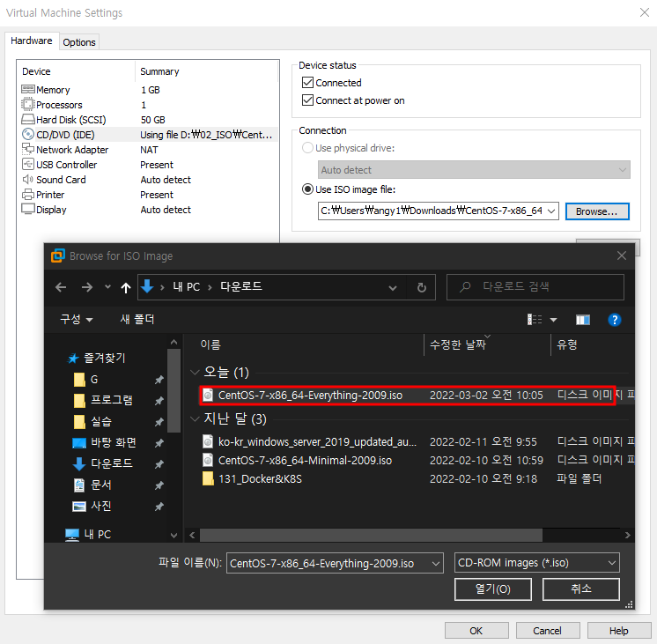657x644 pixels.
Task: Click the Network Adapter icon
Action: [28, 149]
